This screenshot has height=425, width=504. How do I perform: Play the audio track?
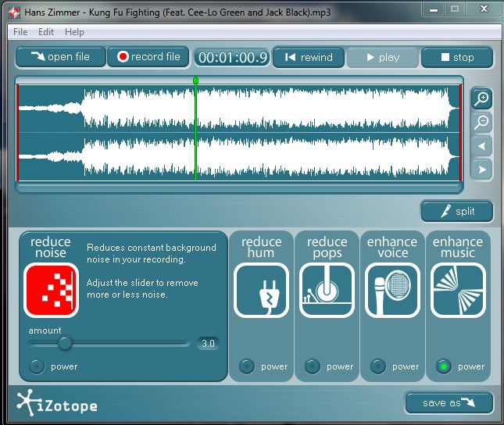383,58
